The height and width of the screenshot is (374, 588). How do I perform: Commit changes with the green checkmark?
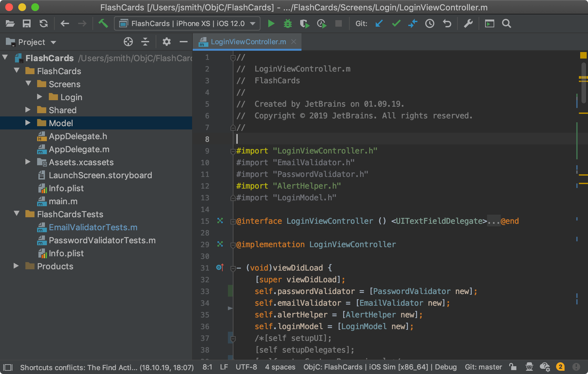(396, 23)
